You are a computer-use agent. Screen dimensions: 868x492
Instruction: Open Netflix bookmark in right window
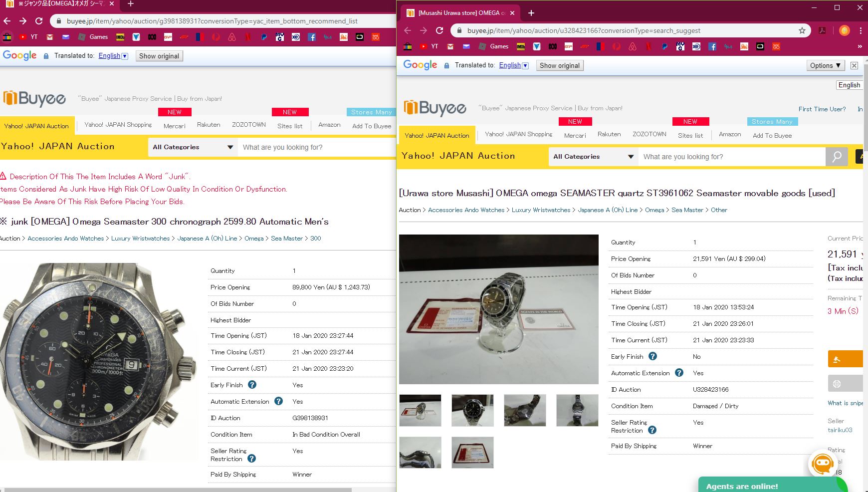(x=649, y=46)
